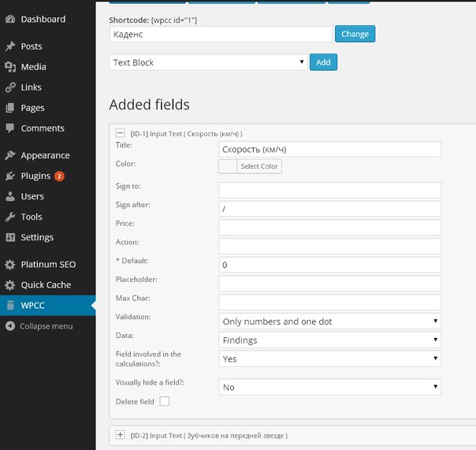Click the Plugins plug icon
476x450 pixels.
tap(10, 176)
